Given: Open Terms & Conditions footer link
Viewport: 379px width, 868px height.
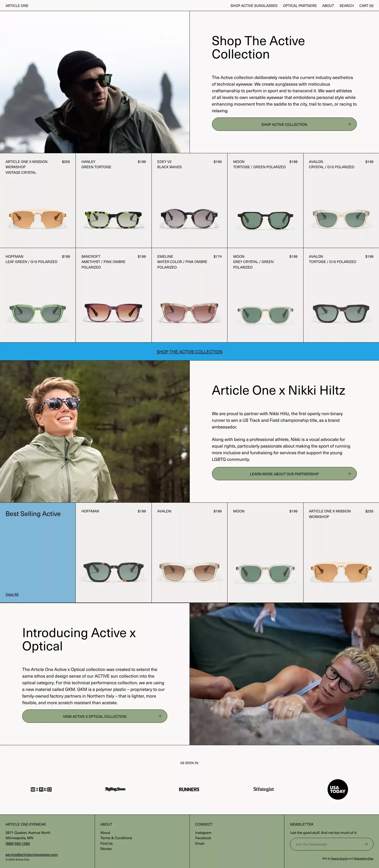Looking at the screenshot, I should (116, 838).
